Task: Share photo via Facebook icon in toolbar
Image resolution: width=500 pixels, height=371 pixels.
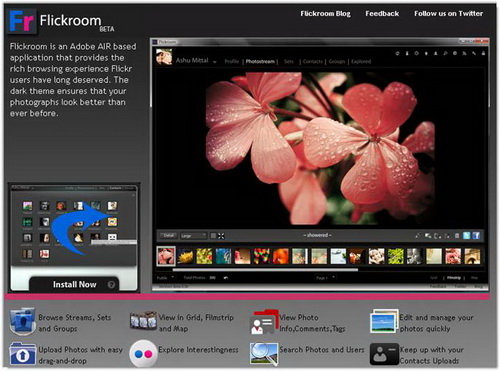Action: point(476,236)
